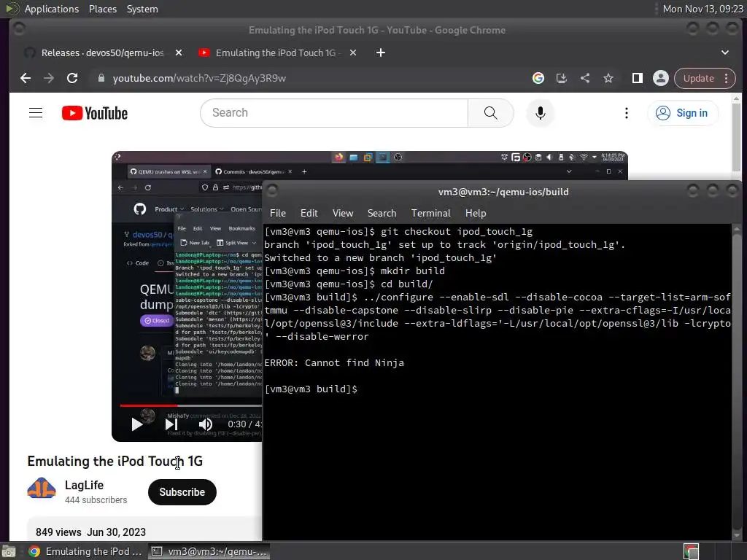Open terminal View menu
The width and height of the screenshot is (747, 560).
pos(343,214)
